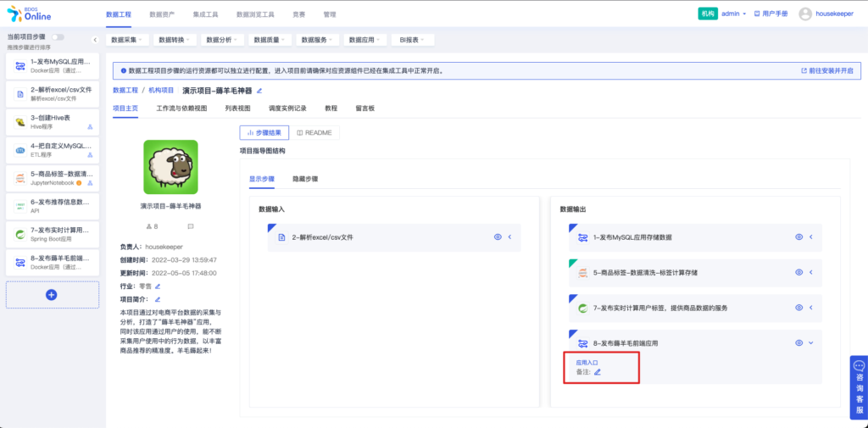Open the 数据采集 dropdown menu
Screen dimensions: 868x428
[x=127, y=40]
